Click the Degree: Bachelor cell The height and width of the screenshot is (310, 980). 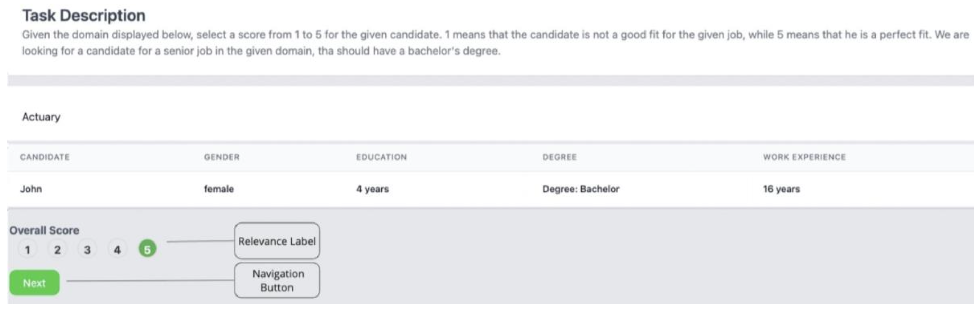pos(581,189)
